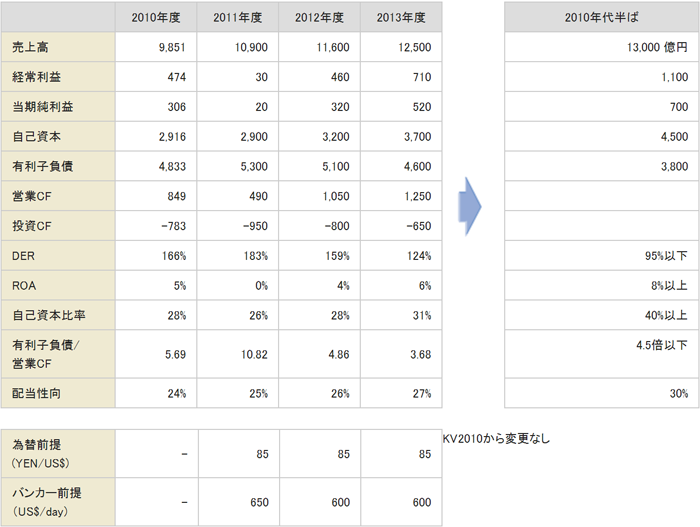700x527 pixels.
Task: Click the 2010年度 column header
Action: (x=156, y=17)
